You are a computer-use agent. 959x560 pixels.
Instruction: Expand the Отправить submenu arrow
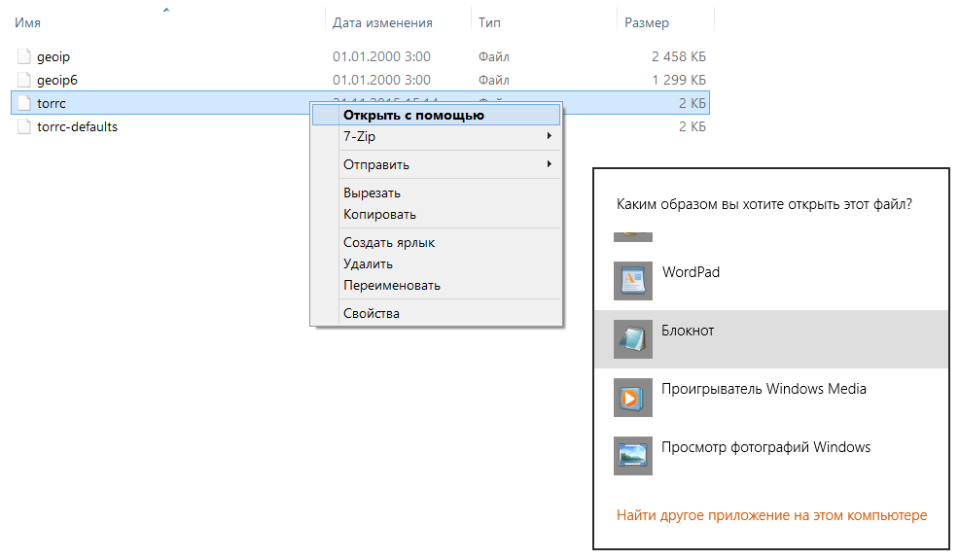[x=550, y=164]
